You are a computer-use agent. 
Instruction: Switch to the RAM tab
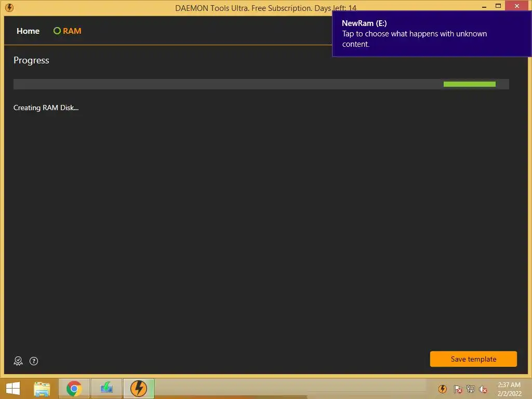[x=67, y=31]
